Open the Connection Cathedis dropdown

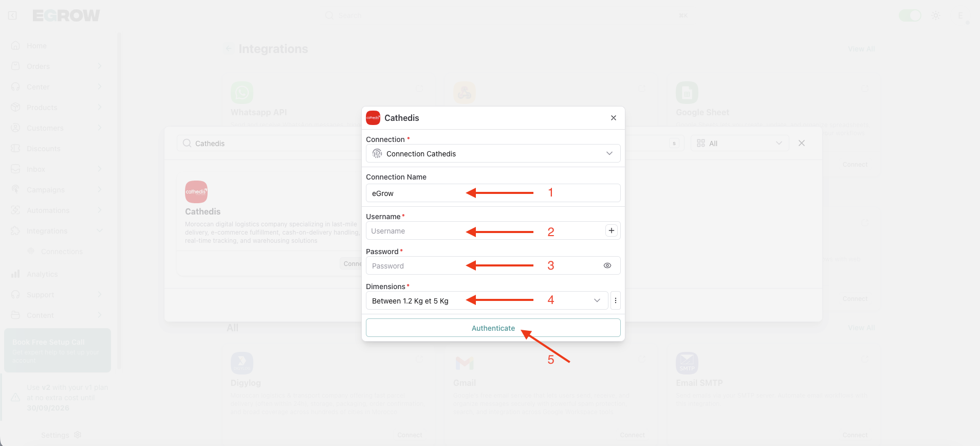click(x=493, y=153)
